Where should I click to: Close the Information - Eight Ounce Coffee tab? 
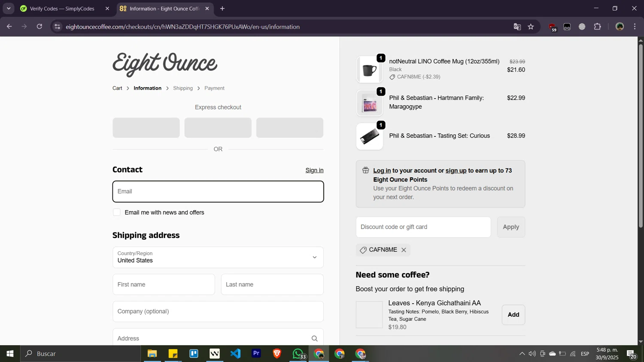point(207,9)
